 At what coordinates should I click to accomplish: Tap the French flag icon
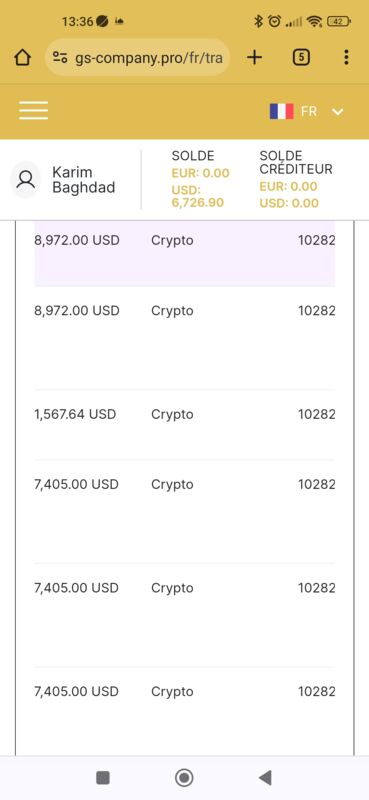[281, 111]
